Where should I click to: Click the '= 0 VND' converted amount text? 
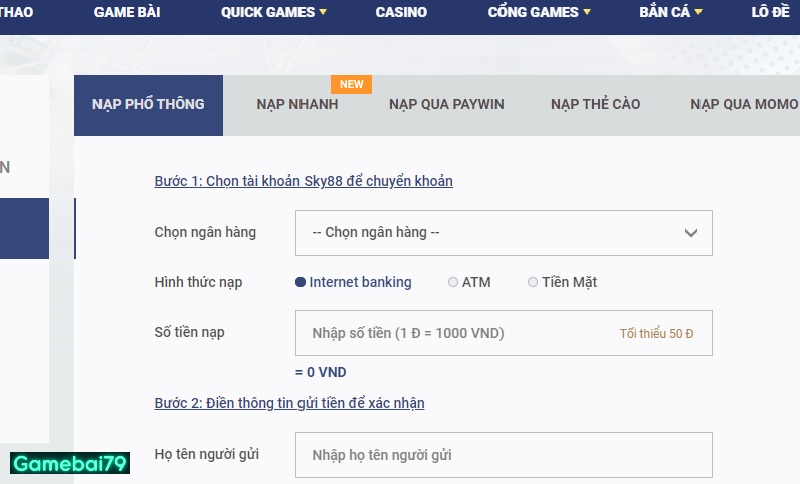(320, 372)
